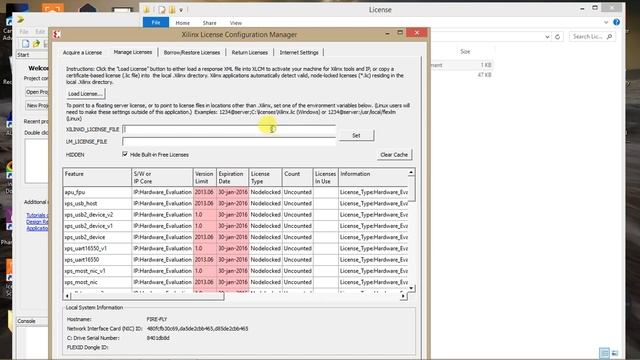
Task: Select the xps_usb2_device_v1 feature row
Action: coord(236,226)
